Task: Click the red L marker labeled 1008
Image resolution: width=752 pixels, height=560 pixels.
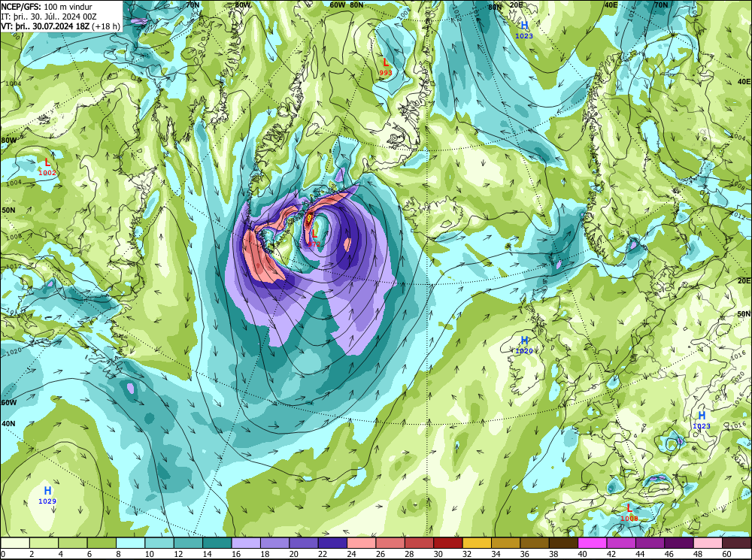Action: pos(629,508)
